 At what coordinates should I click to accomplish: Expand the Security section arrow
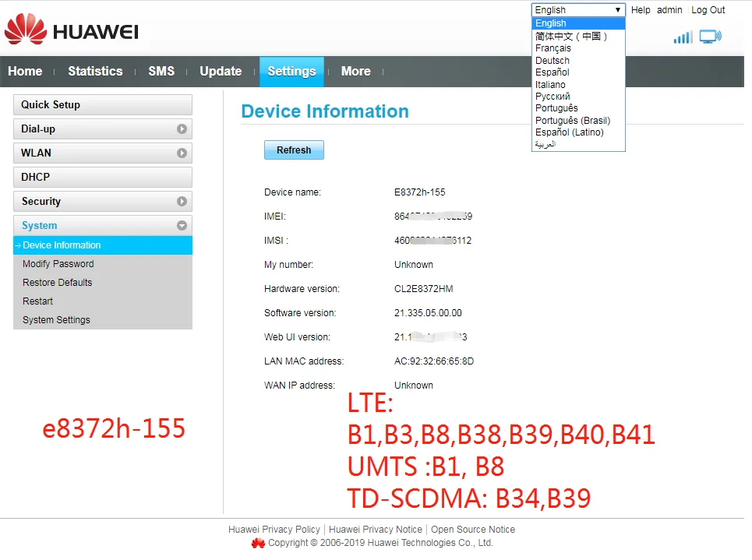click(182, 202)
